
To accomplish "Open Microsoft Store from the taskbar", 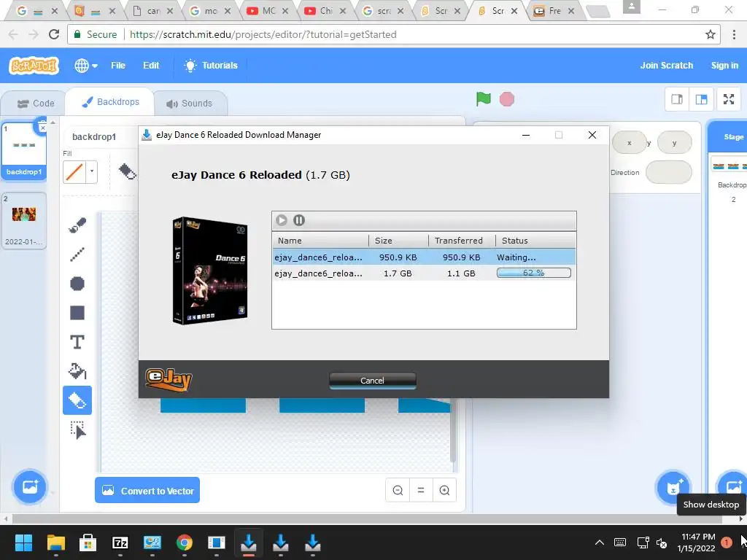I will [88, 542].
